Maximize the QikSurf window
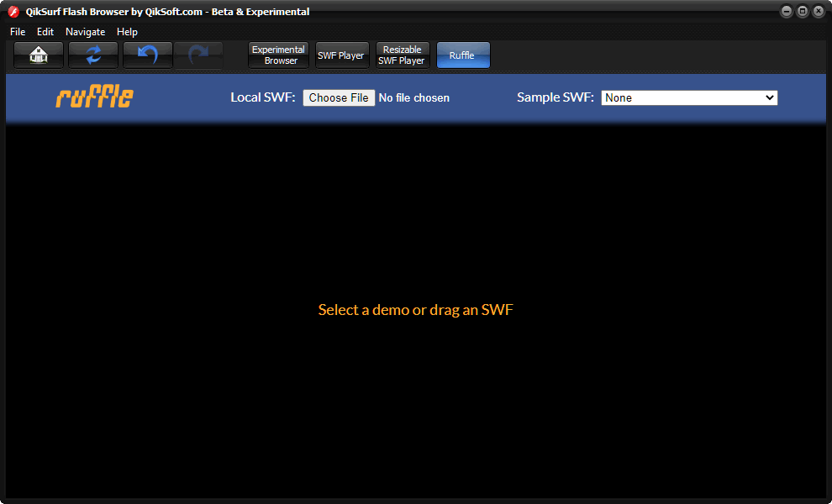 click(x=803, y=11)
